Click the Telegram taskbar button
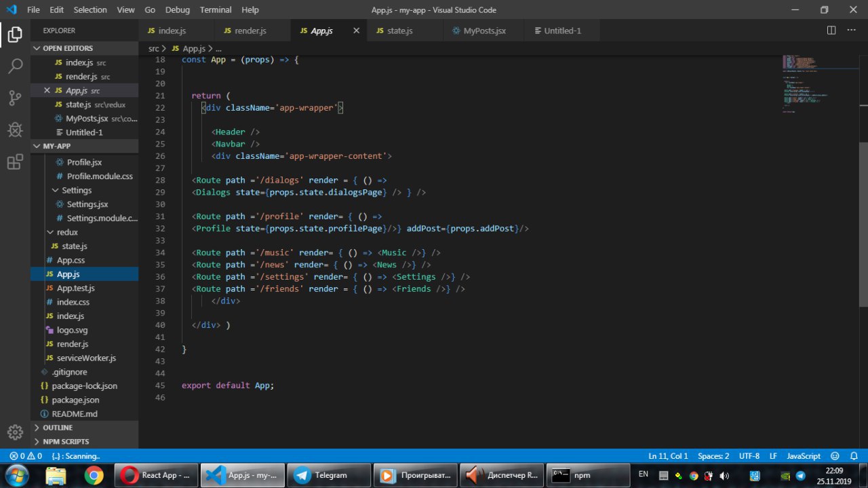This screenshot has height=488, width=868. (x=330, y=475)
